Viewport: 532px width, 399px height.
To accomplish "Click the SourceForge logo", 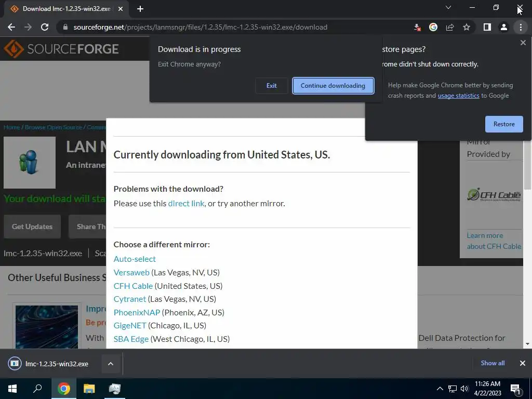I will [61, 49].
